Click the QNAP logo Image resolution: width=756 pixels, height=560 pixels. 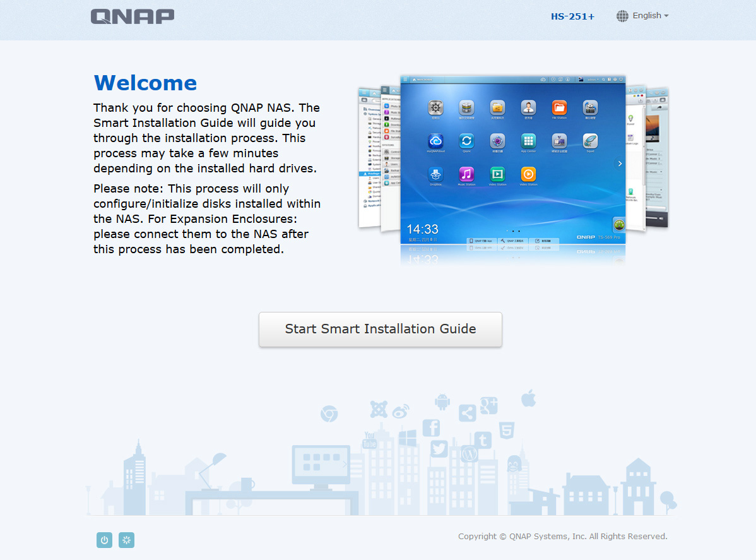pyautogui.click(x=133, y=16)
